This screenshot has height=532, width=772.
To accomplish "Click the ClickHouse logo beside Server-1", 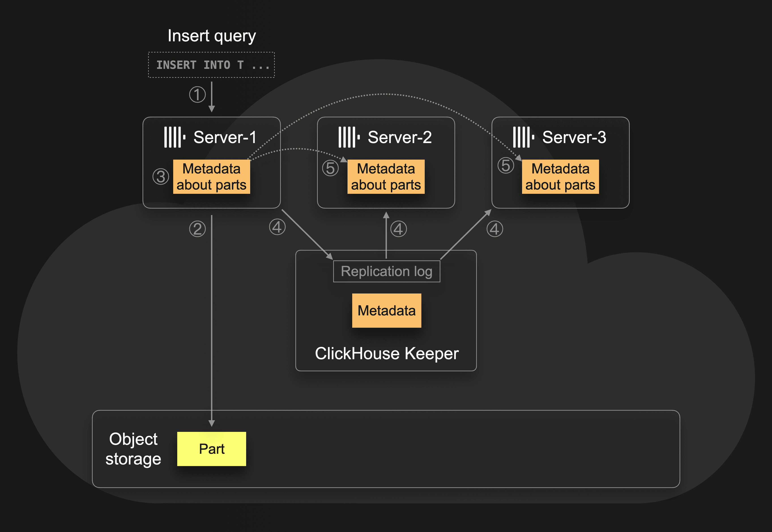I will coord(175,137).
